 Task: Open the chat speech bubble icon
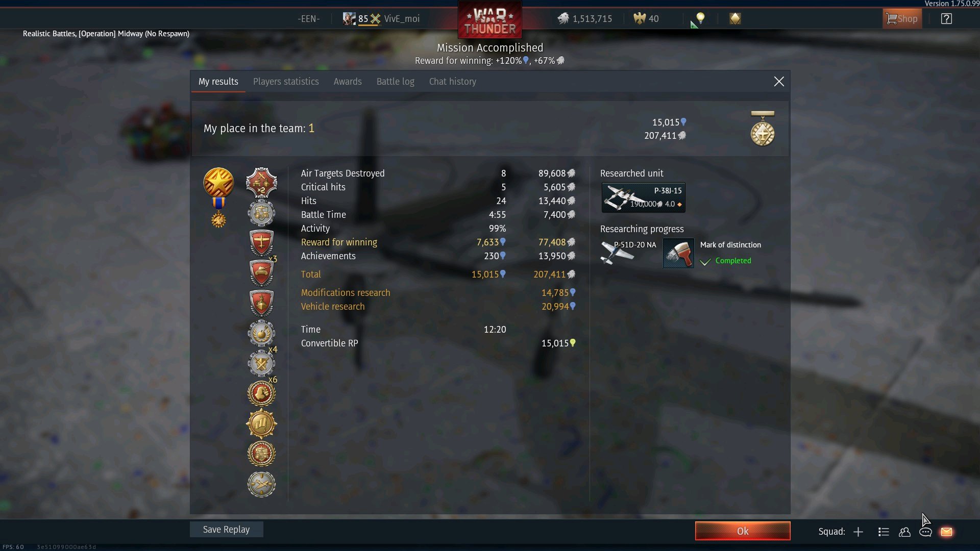[925, 532]
